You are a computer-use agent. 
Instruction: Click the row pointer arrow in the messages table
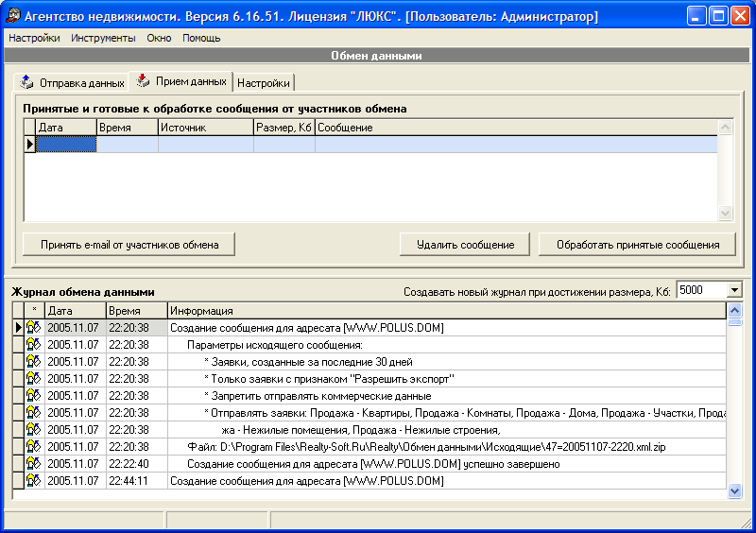30,144
